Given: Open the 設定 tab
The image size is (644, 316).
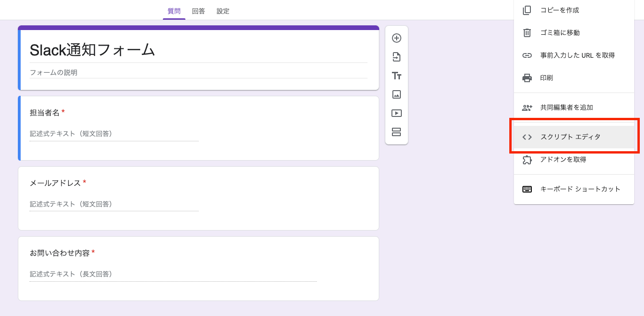Looking at the screenshot, I should (223, 11).
